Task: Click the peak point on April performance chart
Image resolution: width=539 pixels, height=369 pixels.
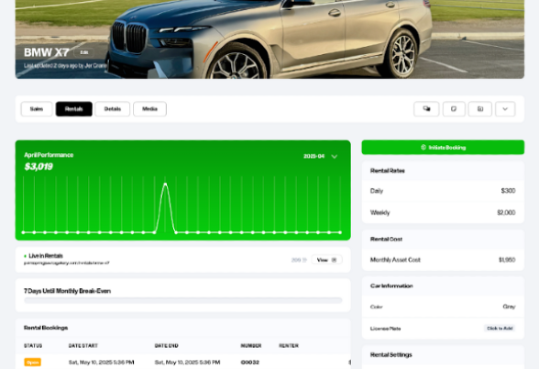Action: [x=165, y=184]
